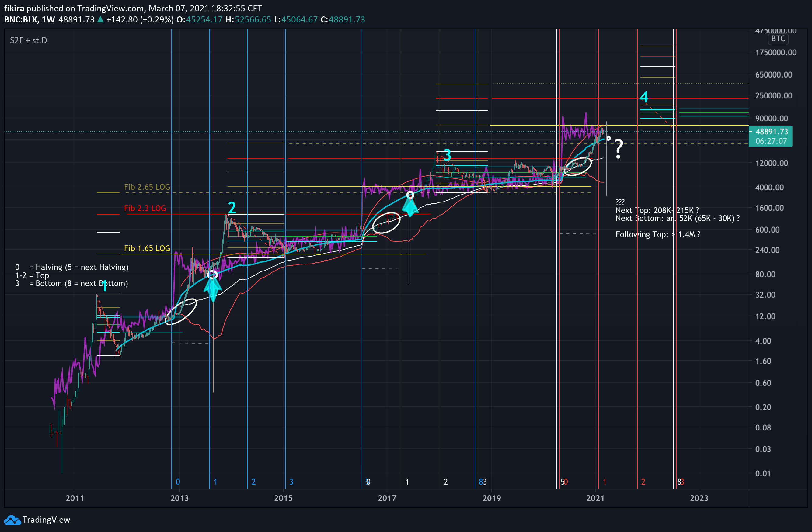Click the 1750000.00 price axis label
The height and width of the screenshot is (532, 812).
coord(776,53)
